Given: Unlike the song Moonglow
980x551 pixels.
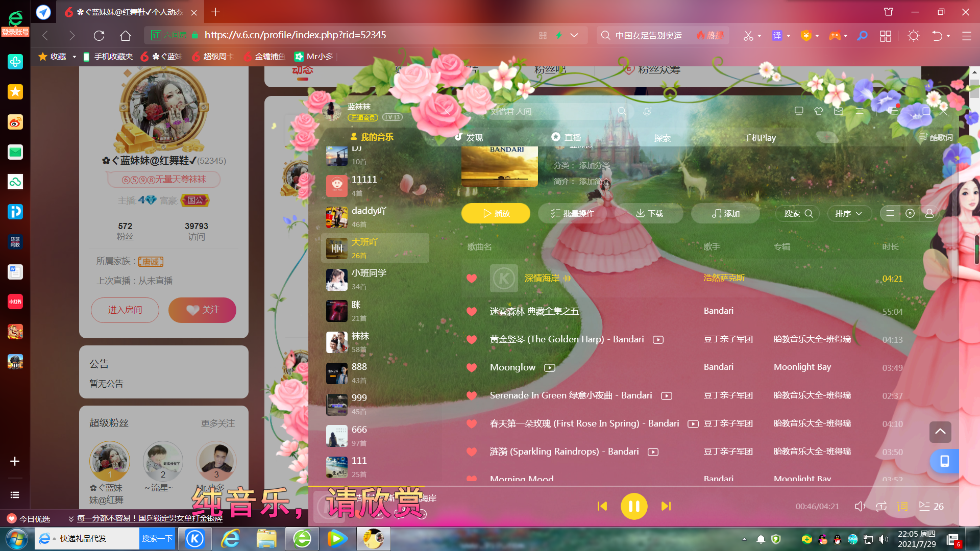Looking at the screenshot, I should click(x=472, y=367).
